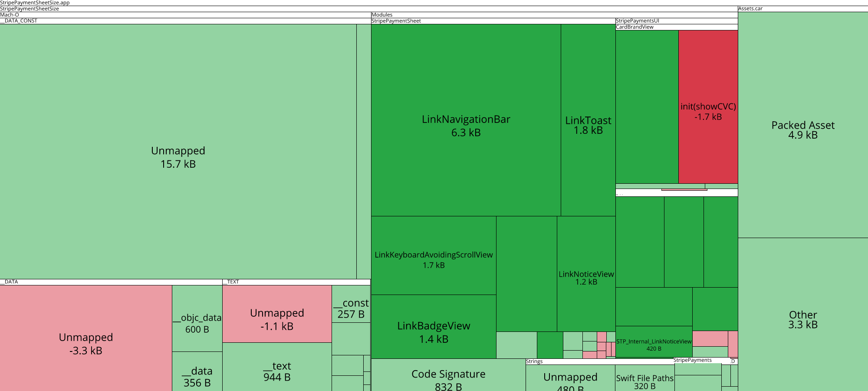Select the Unmapped 480 B Strings block
868x391 pixels.
pyautogui.click(x=570, y=378)
